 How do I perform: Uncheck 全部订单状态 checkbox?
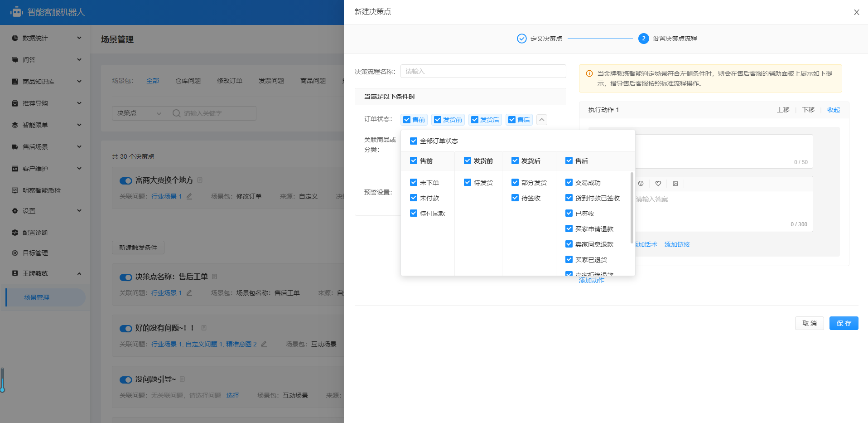(414, 141)
